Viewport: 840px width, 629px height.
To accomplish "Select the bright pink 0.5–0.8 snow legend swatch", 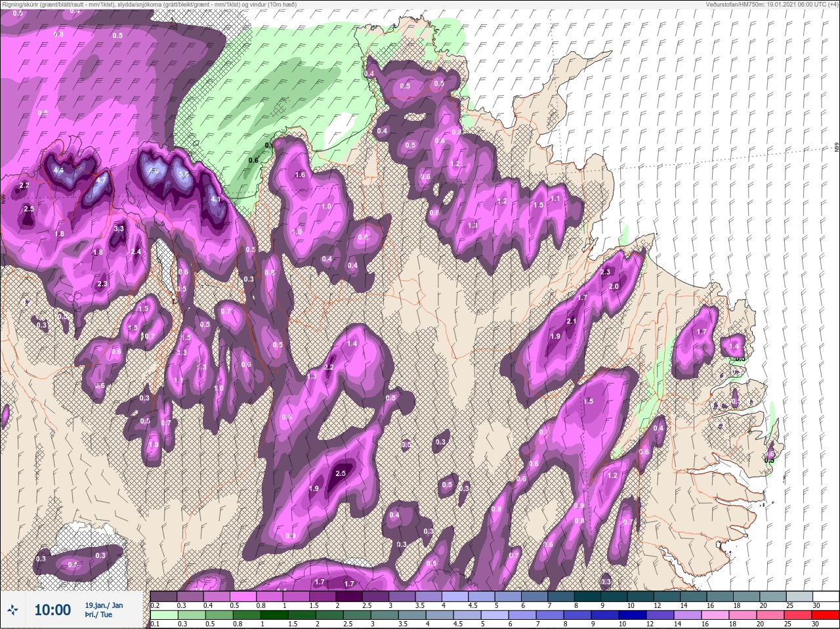I will (x=243, y=596).
